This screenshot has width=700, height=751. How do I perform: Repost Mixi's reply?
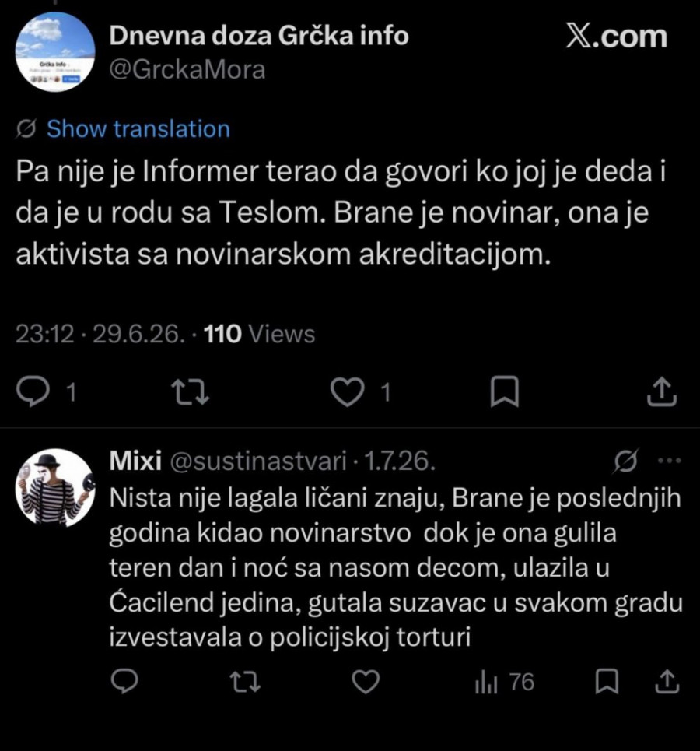(x=245, y=682)
